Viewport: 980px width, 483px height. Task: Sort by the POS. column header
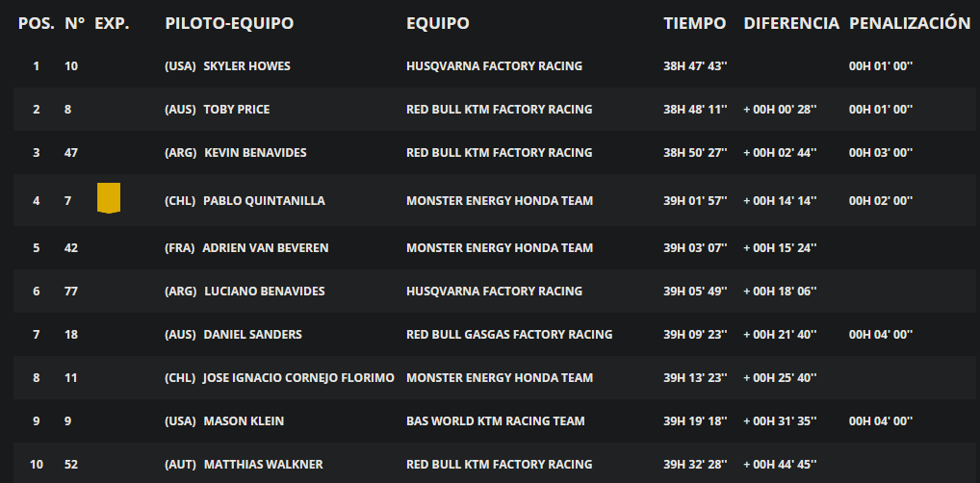[x=37, y=23]
